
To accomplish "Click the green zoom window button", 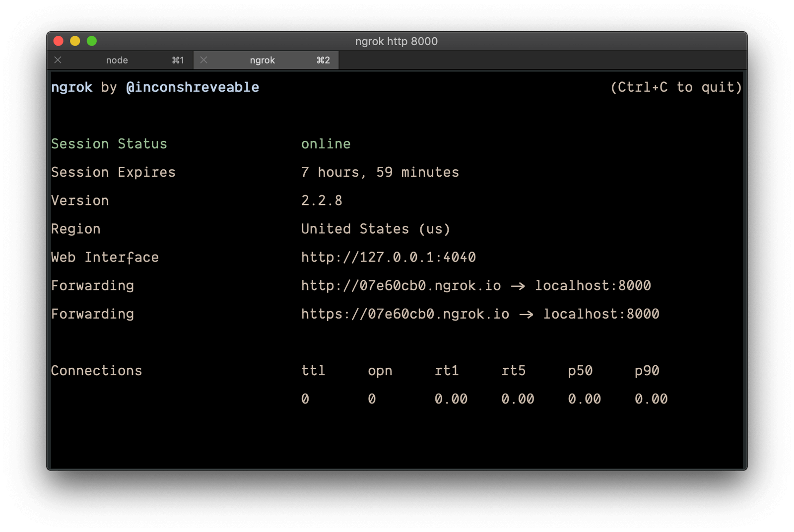I will 92,41.
